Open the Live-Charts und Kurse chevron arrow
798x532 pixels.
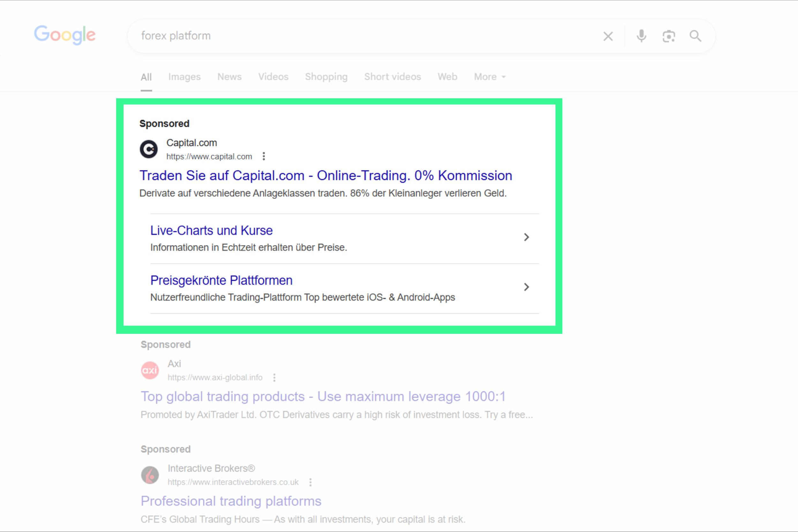tap(526, 237)
